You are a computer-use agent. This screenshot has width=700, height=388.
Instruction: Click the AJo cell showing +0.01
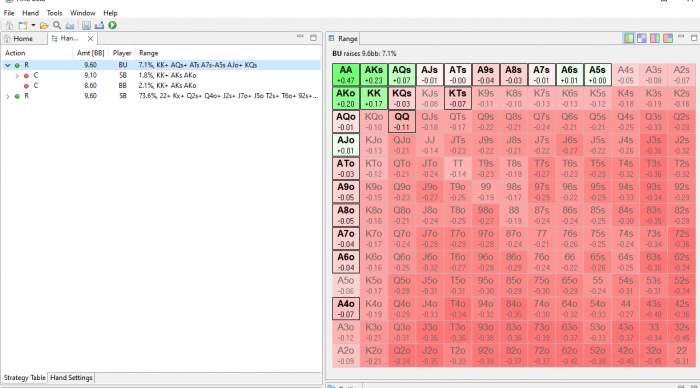tap(346, 145)
